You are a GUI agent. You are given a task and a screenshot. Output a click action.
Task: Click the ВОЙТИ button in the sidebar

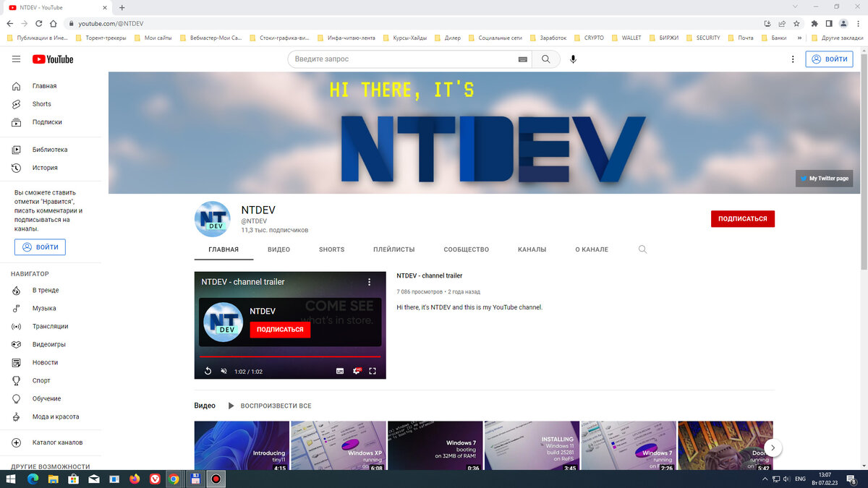click(x=40, y=247)
